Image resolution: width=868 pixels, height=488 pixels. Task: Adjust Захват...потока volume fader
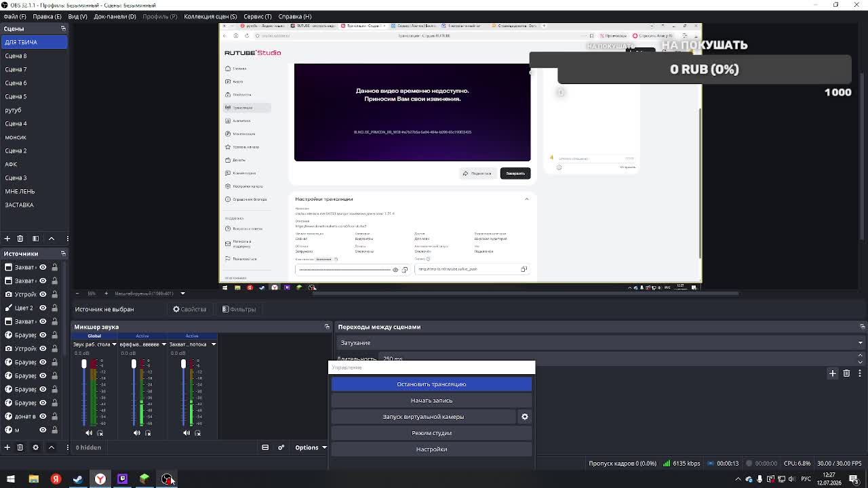tap(183, 365)
